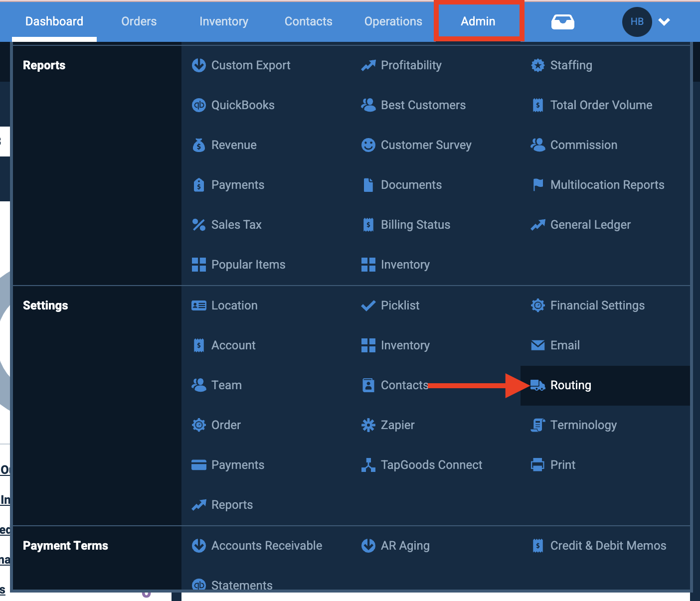Open Inventory under Settings

[405, 345]
